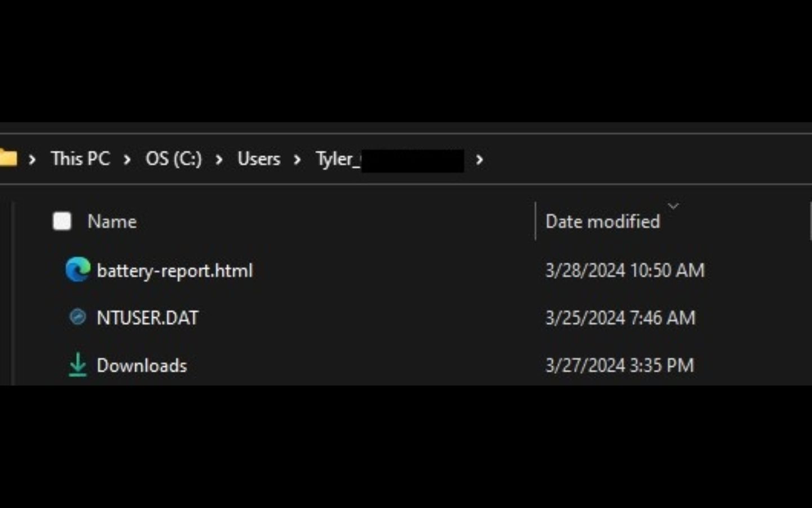The height and width of the screenshot is (508, 812).
Task: Click the Tyler_ breadcrumb segment
Action: click(x=337, y=159)
